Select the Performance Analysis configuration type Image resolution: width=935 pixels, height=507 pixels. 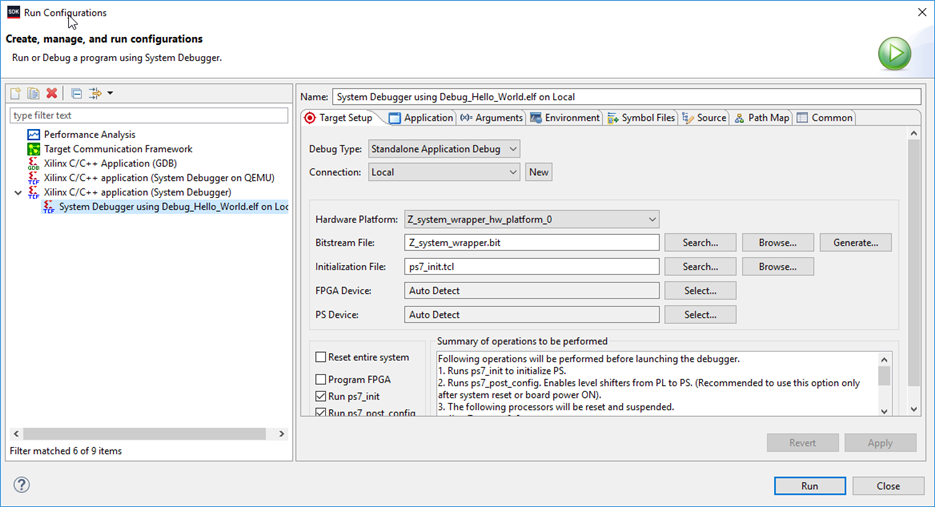pos(89,134)
